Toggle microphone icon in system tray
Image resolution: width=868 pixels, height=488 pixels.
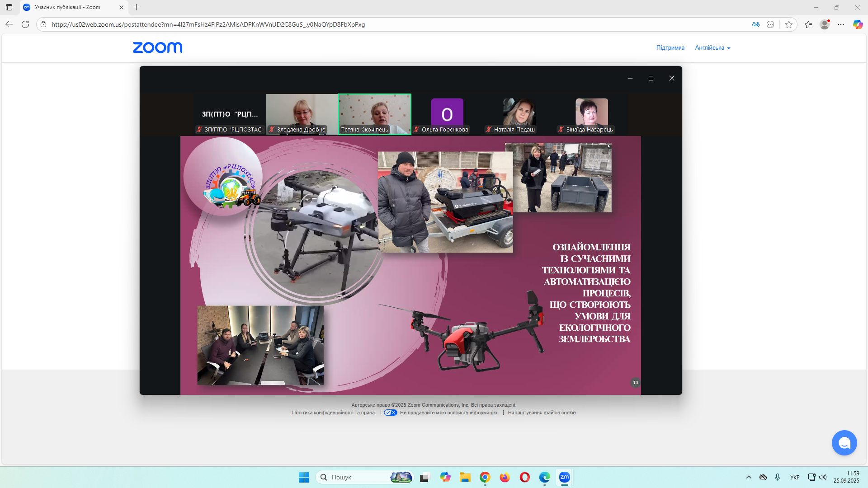778,477
